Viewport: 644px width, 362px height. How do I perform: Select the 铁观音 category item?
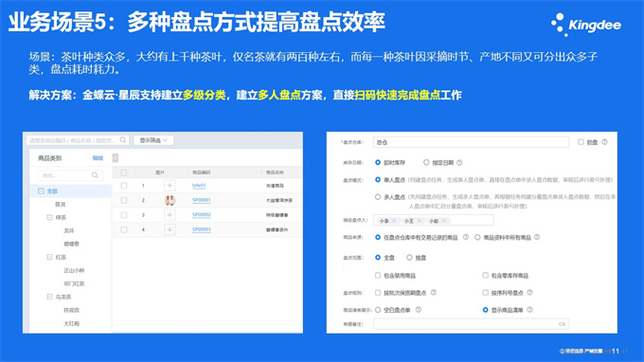[x=71, y=310]
